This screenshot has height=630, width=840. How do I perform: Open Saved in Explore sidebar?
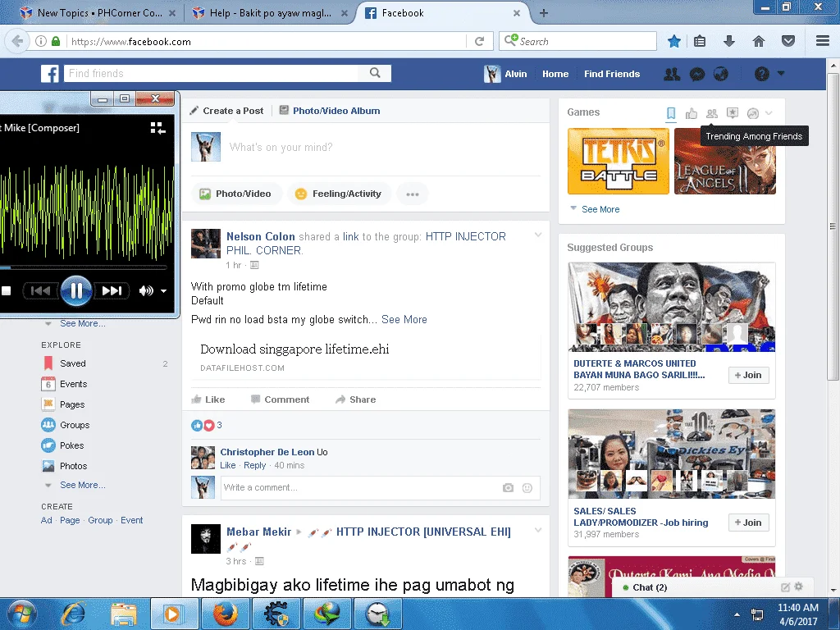coord(73,363)
